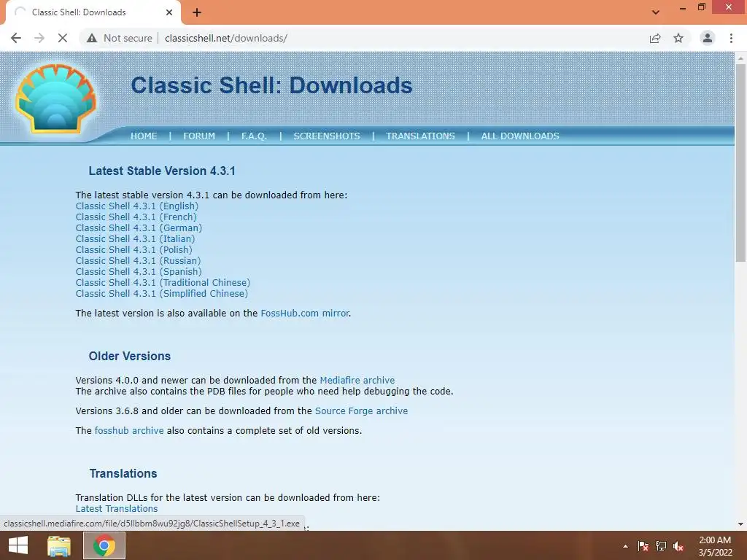This screenshot has height=560, width=747.
Task: Download Classic Shell 4.3.1 (English)
Action: click(x=136, y=206)
